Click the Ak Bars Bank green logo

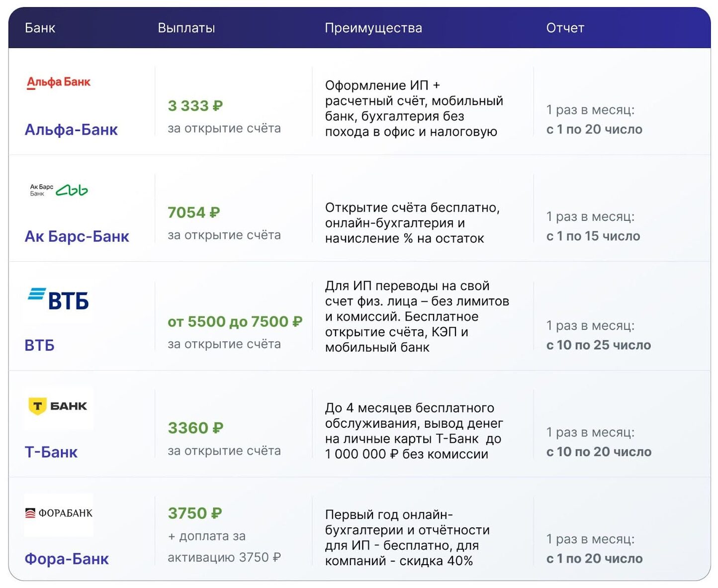pyautogui.click(x=59, y=190)
